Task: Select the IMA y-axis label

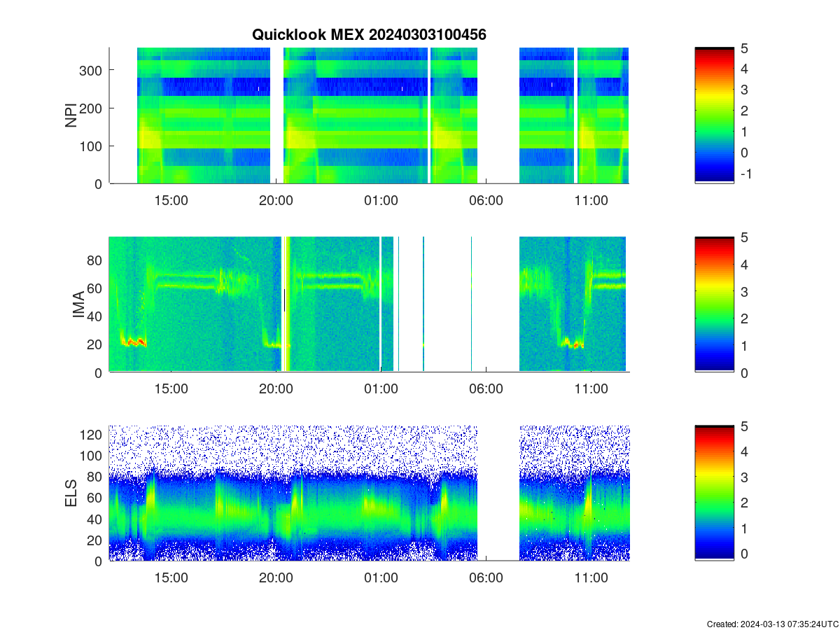Action: click(78, 304)
